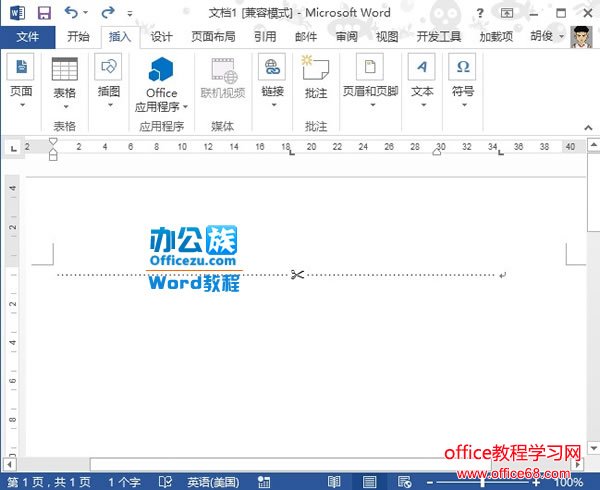Viewport: 600px width, 490px height.
Task: Click the zoom slider handle
Action: tap(483, 482)
